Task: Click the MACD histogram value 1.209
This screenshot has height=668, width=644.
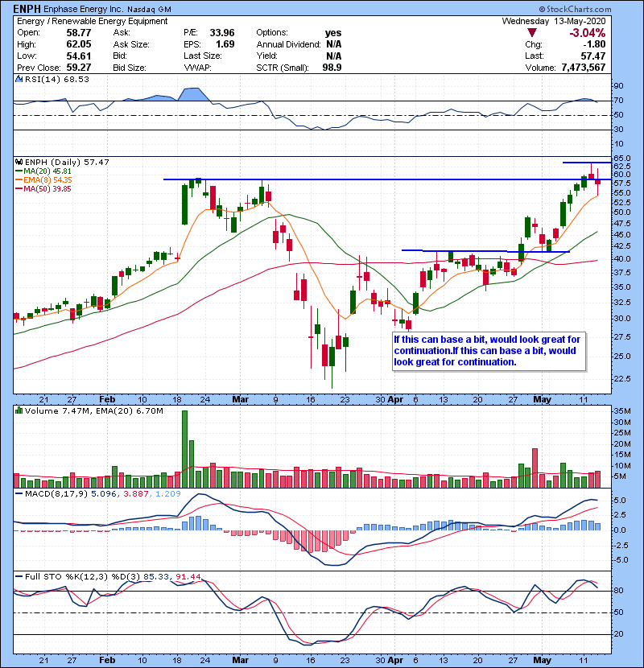Action: coord(168,494)
